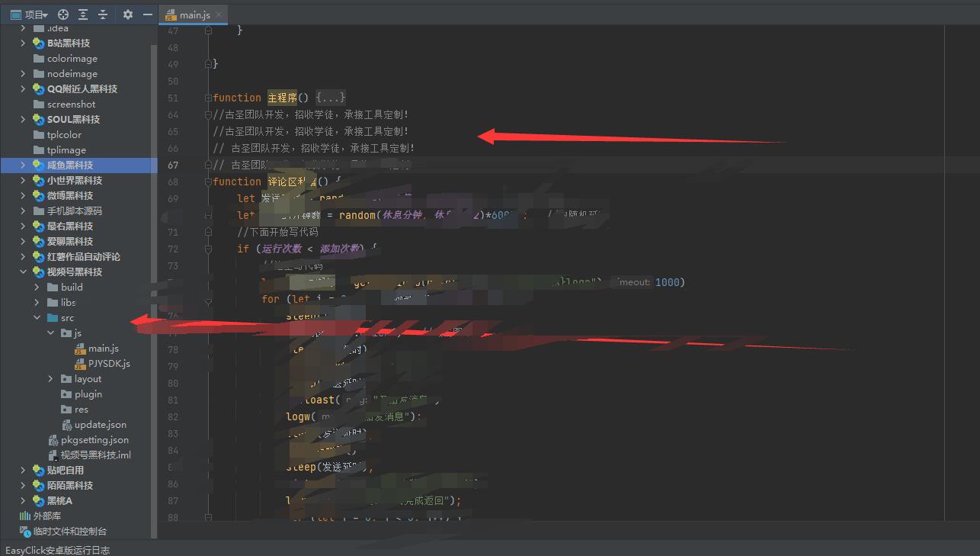This screenshot has height=556, width=980.
Task: Toggle the fold marker at line 72 if-statement
Action: point(208,249)
